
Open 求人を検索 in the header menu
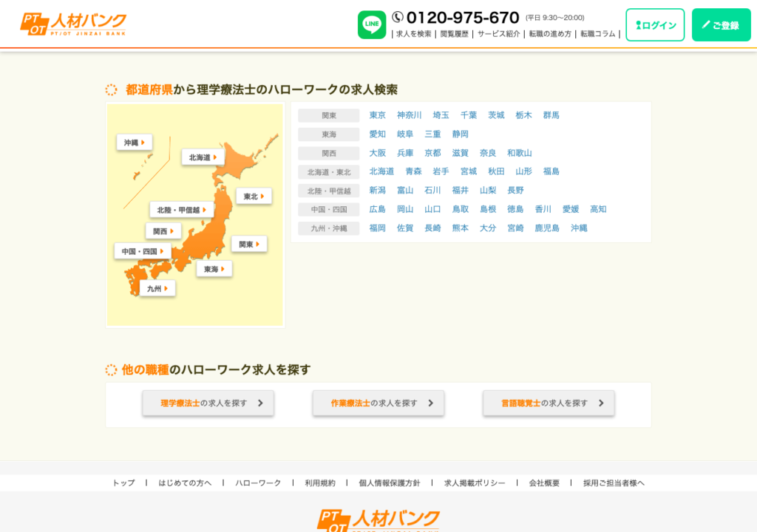pyautogui.click(x=414, y=34)
